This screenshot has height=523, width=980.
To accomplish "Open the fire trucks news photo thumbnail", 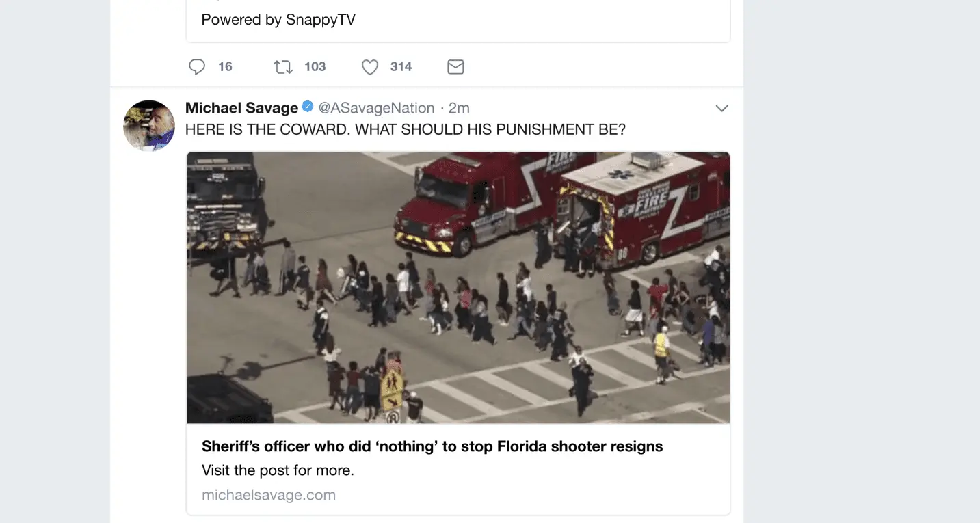I will point(458,287).
